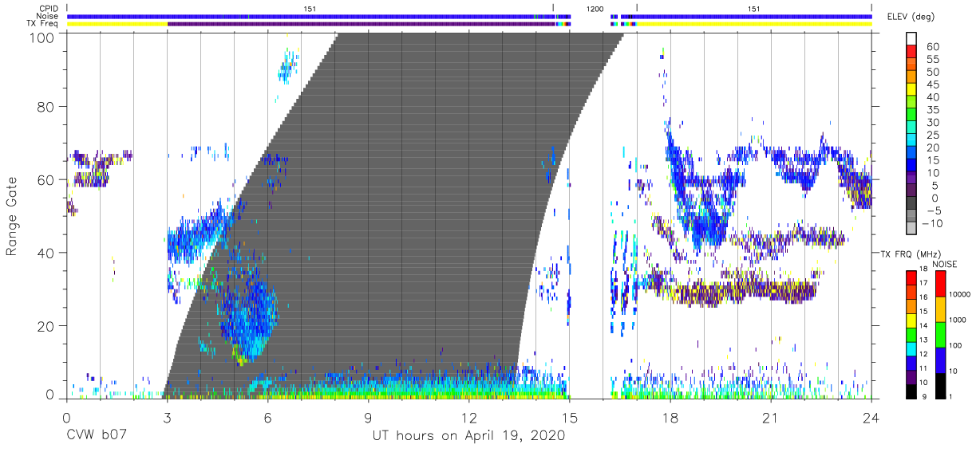The height and width of the screenshot is (452, 980).
Task: Select the green swatch in ELEV colorbar
Action: click(911, 116)
